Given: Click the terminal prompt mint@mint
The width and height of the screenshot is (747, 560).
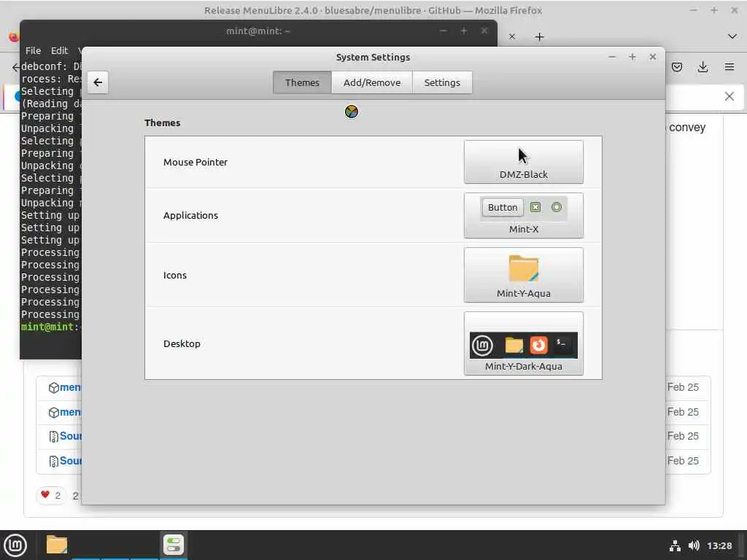Looking at the screenshot, I should click(47, 327).
